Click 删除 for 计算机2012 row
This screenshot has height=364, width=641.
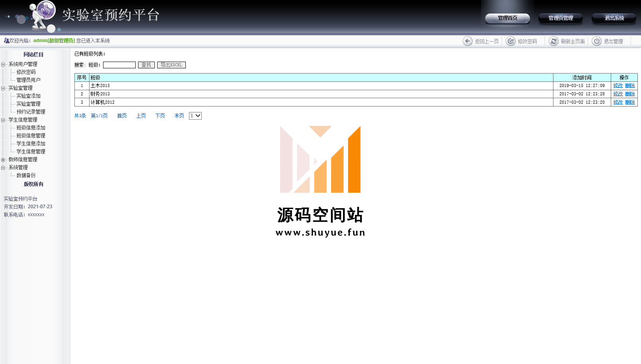point(630,102)
